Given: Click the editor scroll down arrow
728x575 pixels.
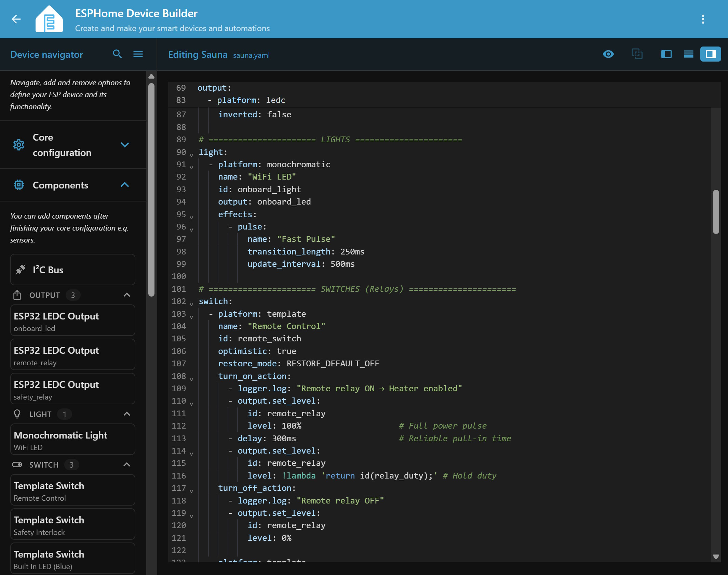Looking at the screenshot, I should point(716,557).
